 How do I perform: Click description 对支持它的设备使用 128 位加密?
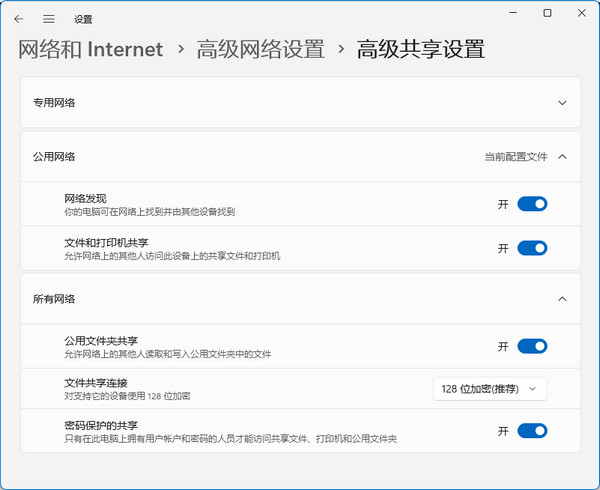click(127, 396)
